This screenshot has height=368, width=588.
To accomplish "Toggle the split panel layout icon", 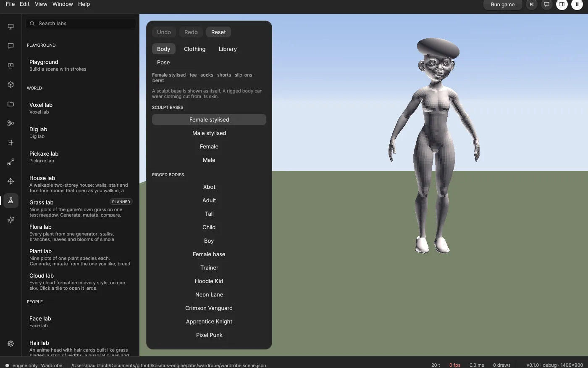I will [x=562, y=4].
